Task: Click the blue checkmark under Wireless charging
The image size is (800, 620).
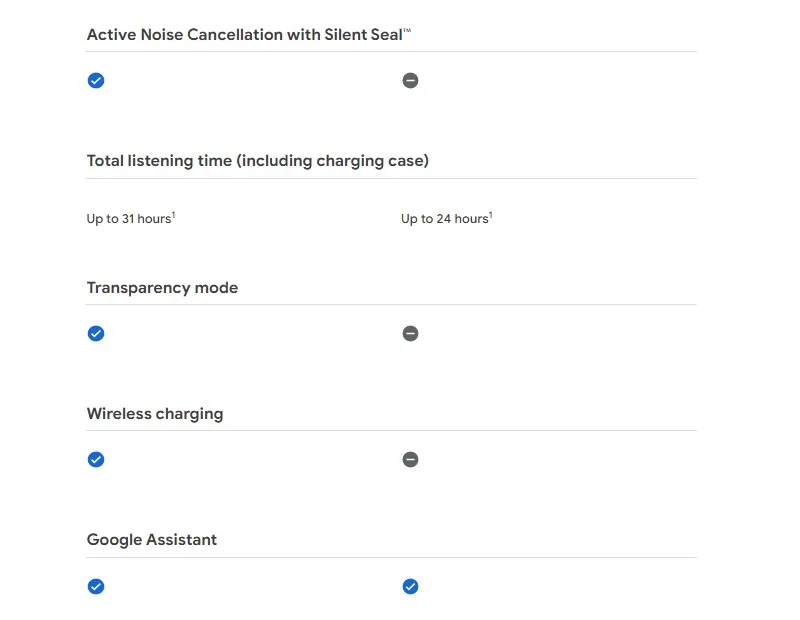Action: pos(96,460)
